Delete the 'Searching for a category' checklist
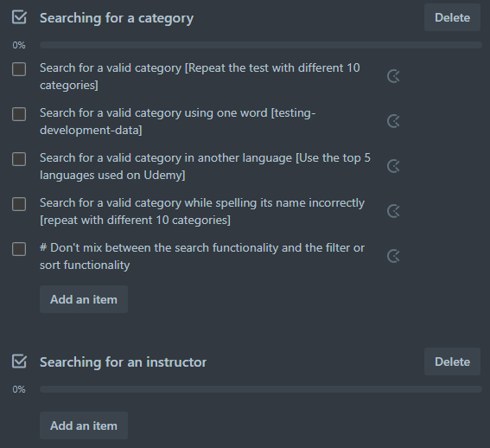The height and width of the screenshot is (448, 490). pos(452,17)
